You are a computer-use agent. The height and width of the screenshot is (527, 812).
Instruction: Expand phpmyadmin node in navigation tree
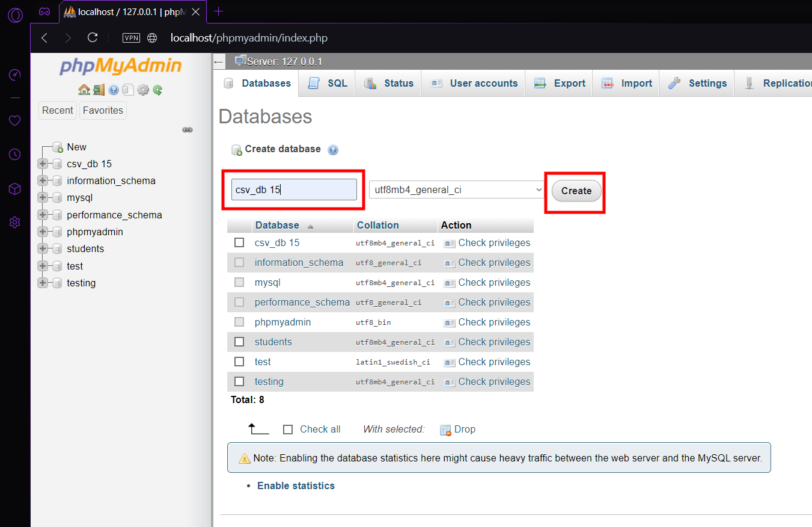tap(43, 232)
